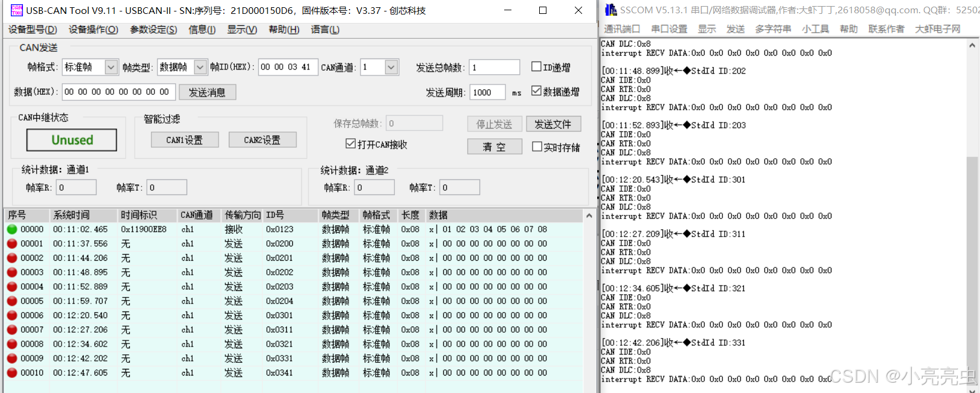Open 串口设置 menu in SSCOM window

click(x=669, y=29)
